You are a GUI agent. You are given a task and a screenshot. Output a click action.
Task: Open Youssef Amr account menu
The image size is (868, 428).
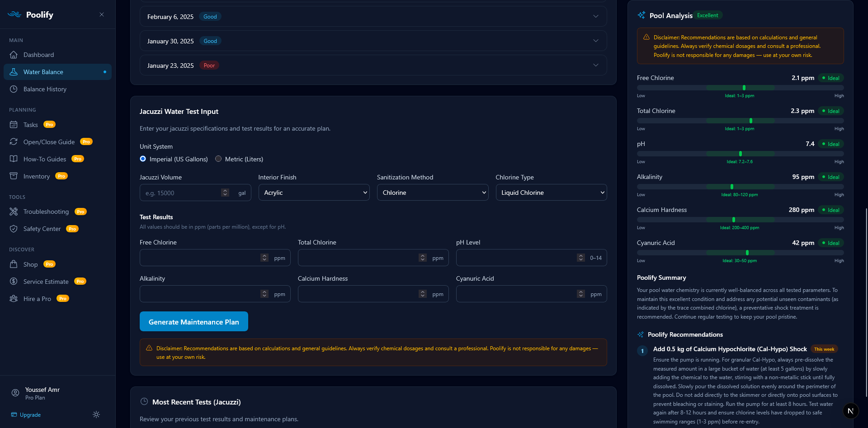[x=57, y=393]
